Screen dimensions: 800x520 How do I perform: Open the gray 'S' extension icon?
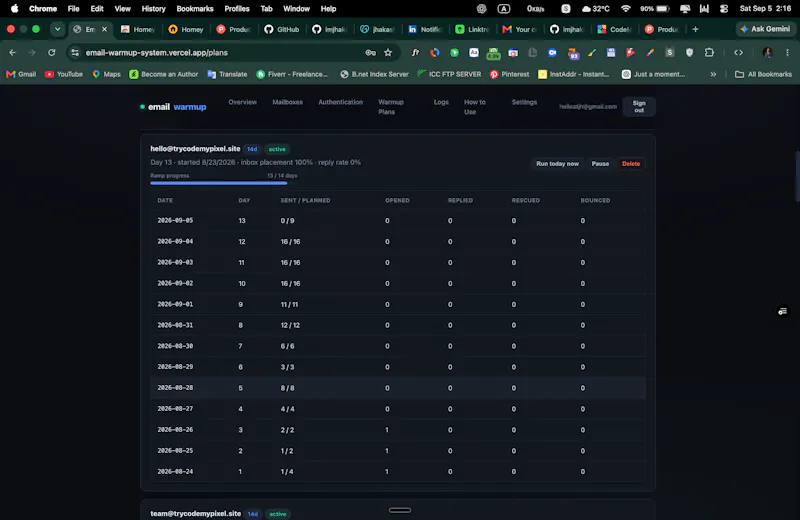click(669, 53)
